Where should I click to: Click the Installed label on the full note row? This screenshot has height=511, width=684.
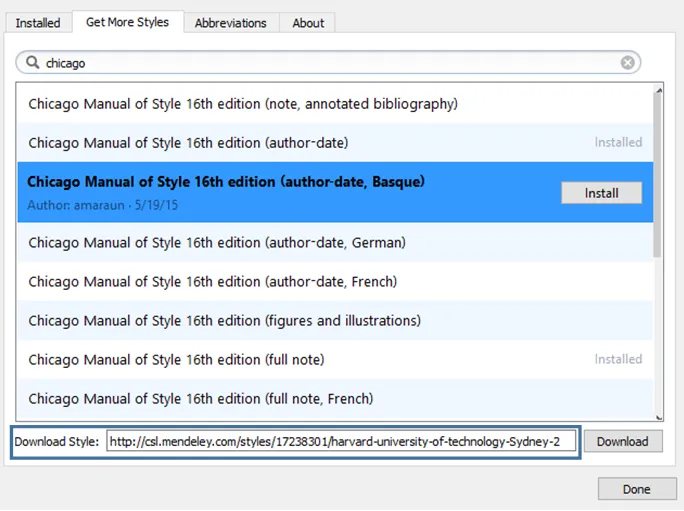point(618,359)
